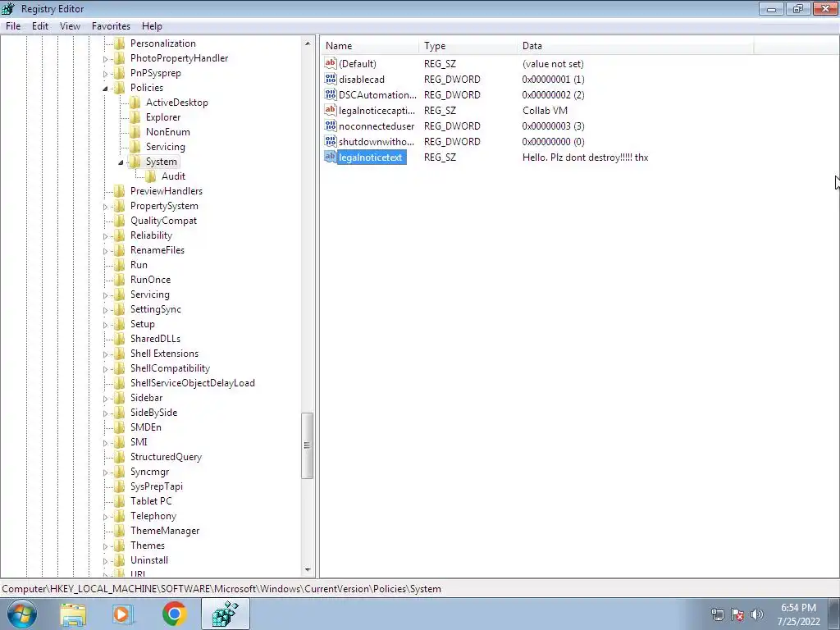Click the DSCAutomation DWORD value icon
This screenshot has width=840, height=630.
coord(331,94)
